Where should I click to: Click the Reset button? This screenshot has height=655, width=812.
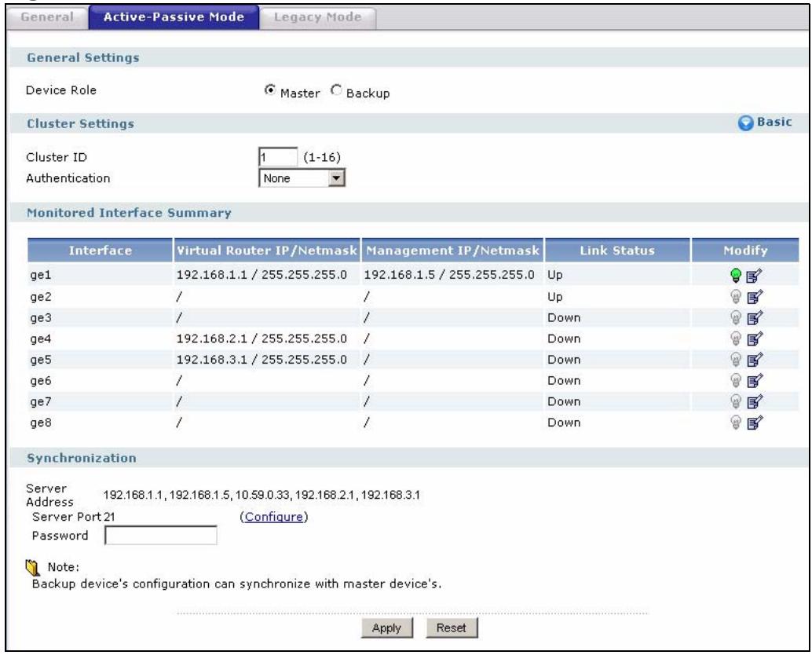coord(452,628)
